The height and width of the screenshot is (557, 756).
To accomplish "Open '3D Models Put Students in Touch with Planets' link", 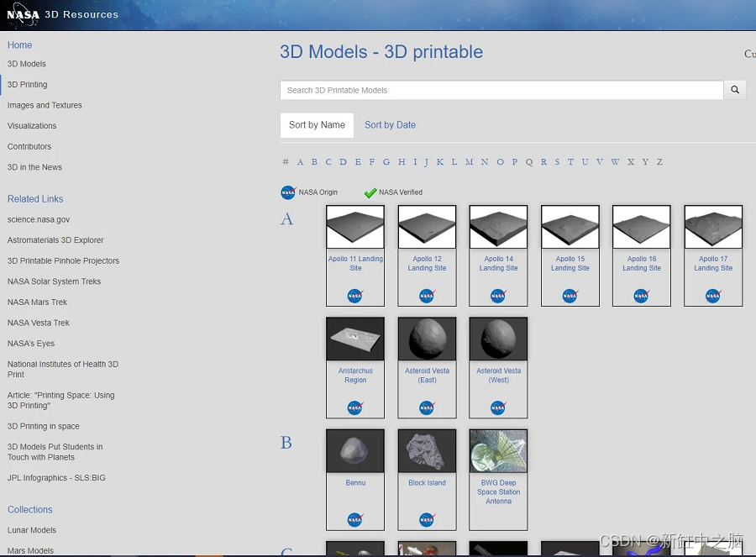I will [55, 452].
